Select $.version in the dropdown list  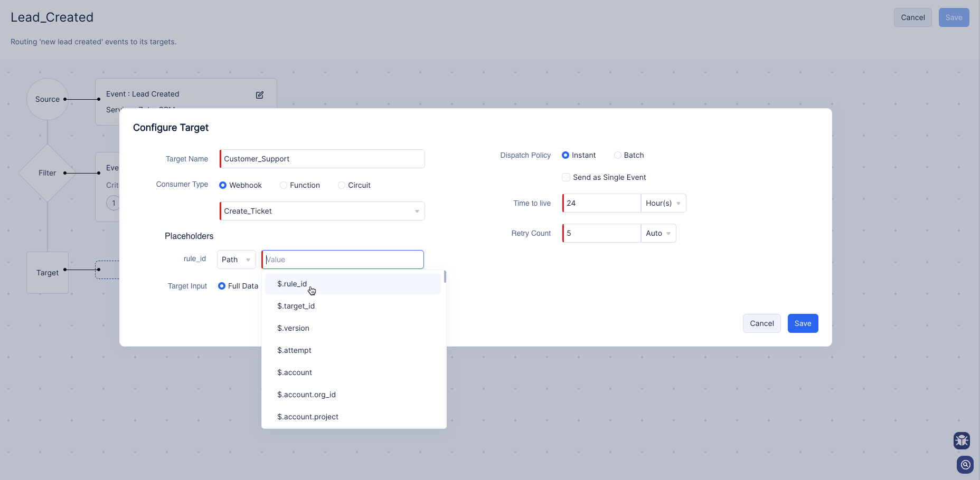click(x=293, y=328)
